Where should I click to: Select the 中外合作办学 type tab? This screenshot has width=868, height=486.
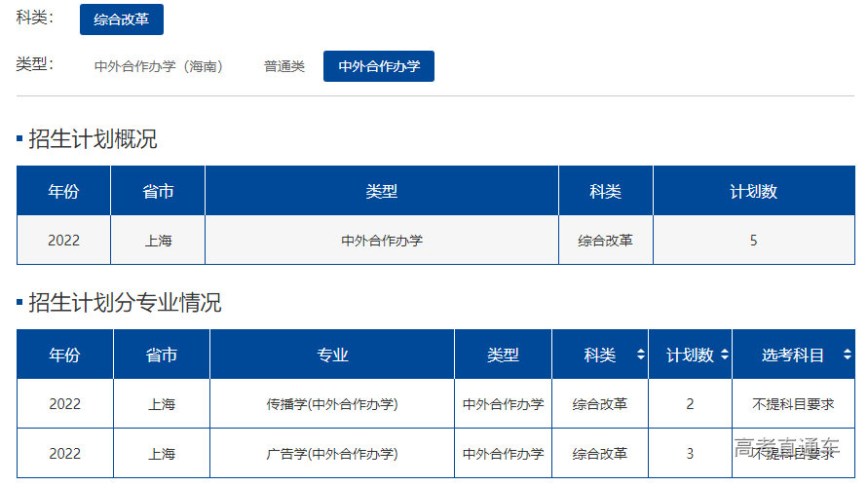[x=379, y=66]
